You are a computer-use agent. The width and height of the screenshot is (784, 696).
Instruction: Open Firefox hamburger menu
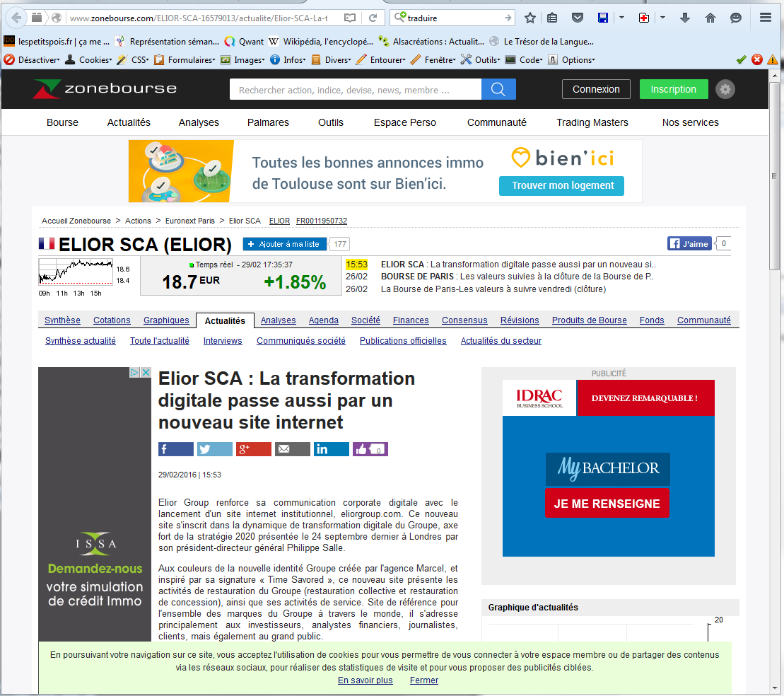click(766, 18)
